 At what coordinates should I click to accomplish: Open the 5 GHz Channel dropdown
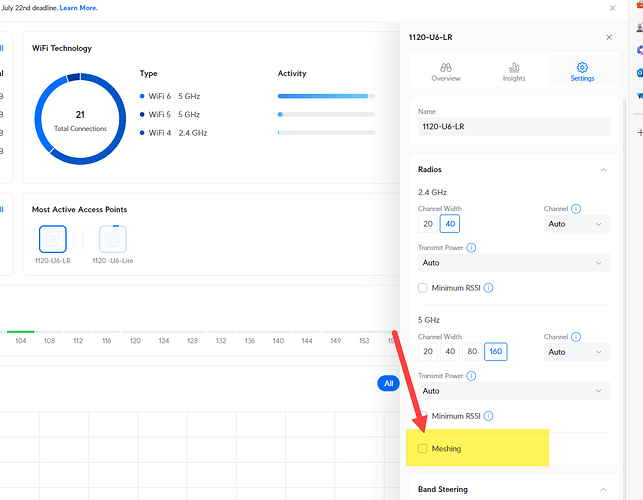[577, 352]
